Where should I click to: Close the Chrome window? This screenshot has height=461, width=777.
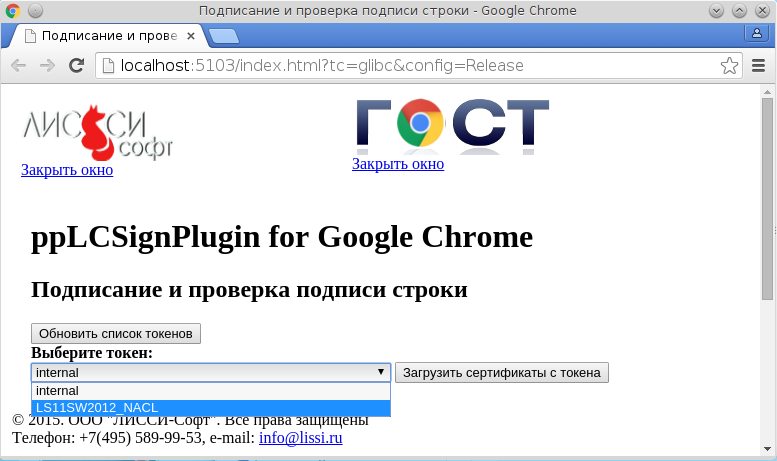tap(762, 10)
